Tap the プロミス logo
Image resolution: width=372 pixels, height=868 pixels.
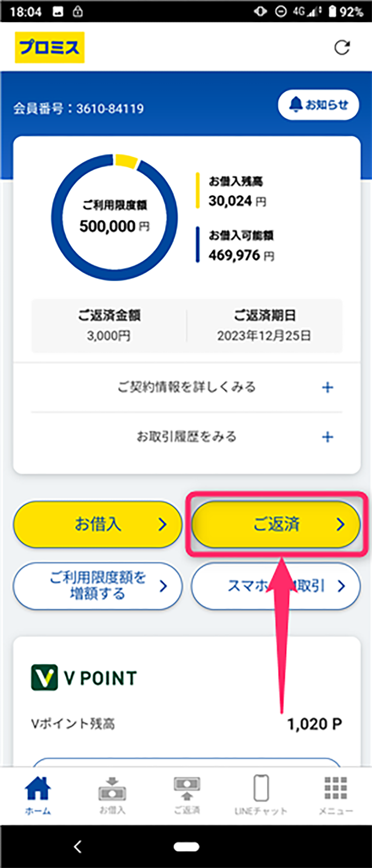[49, 47]
